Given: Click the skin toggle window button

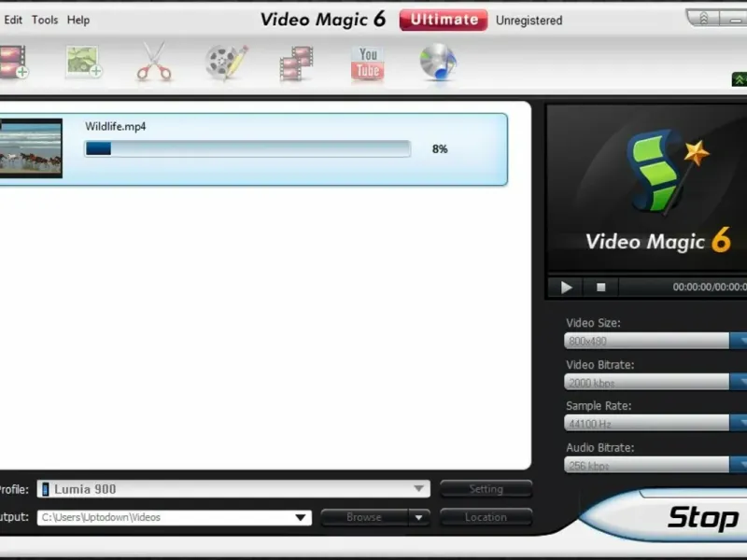Looking at the screenshot, I should pyautogui.click(x=703, y=18).
